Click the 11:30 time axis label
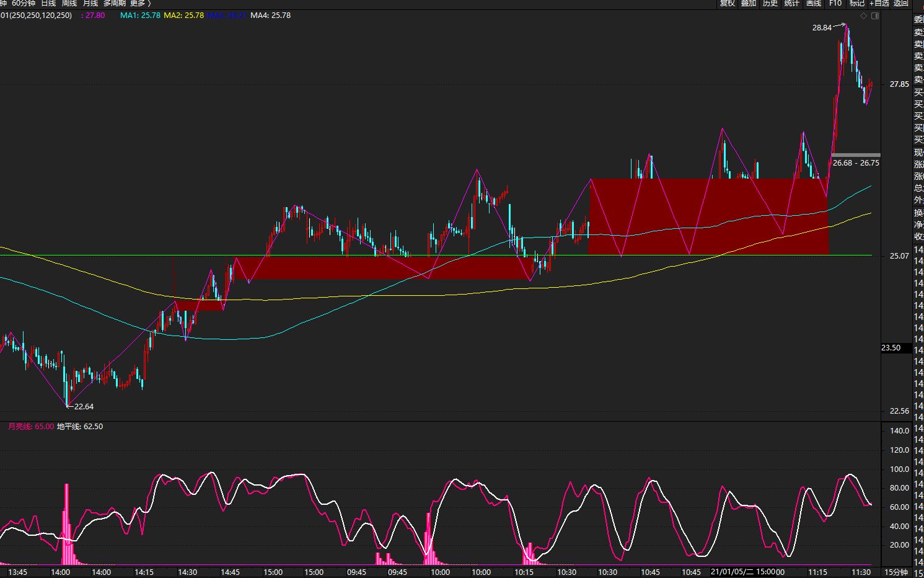The width and height of the screenshot is (924, 578). (x=861, y=572)
